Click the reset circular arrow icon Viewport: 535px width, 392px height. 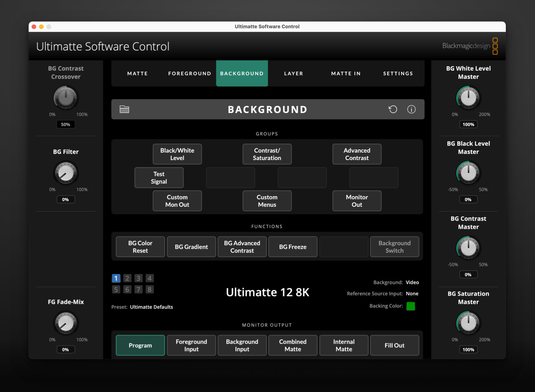[393, 109]
